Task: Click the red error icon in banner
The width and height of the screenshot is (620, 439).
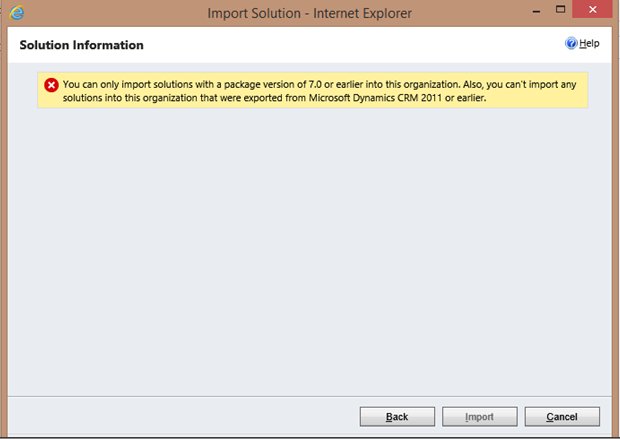Action: pyautogui.click(x=52, y=84)
